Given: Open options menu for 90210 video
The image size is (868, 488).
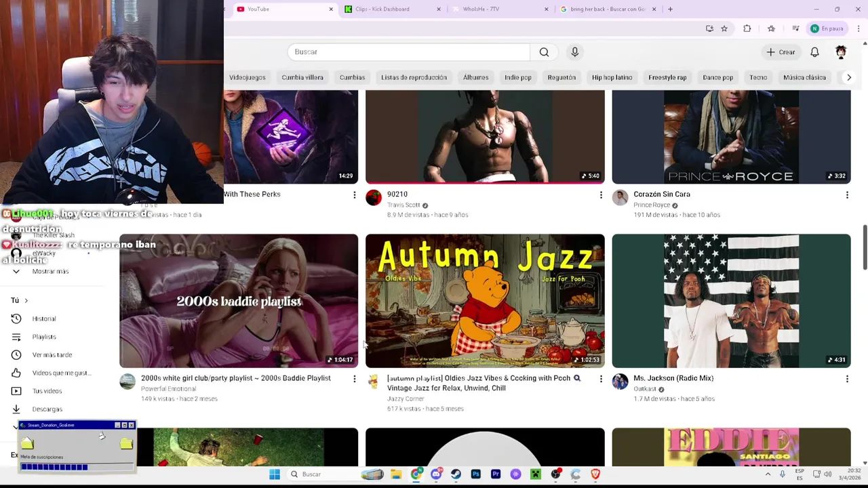Looking at the screenshot, I should pos(600,195).
